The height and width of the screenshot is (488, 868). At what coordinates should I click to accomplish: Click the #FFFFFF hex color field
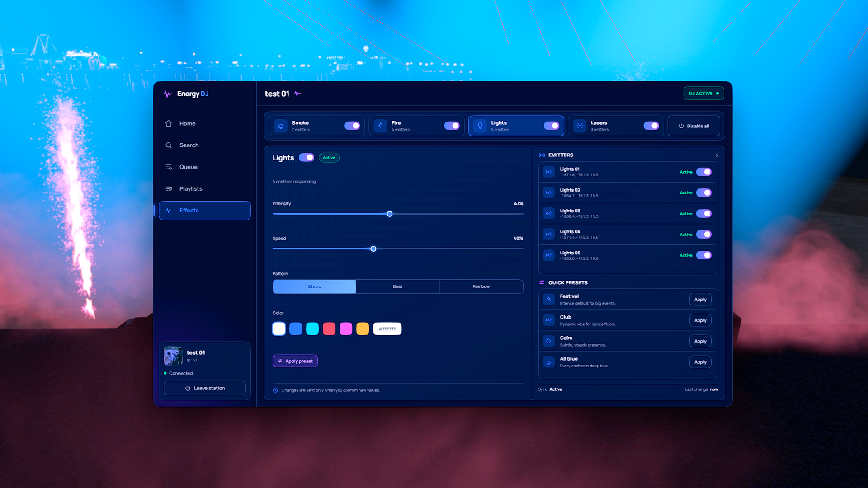click(387, 329)
